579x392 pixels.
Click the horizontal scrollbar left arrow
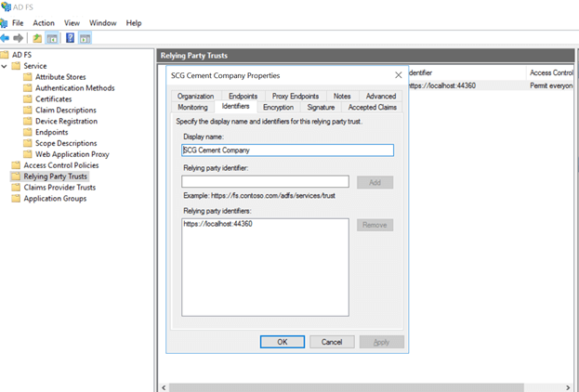(x=164, y=387)
